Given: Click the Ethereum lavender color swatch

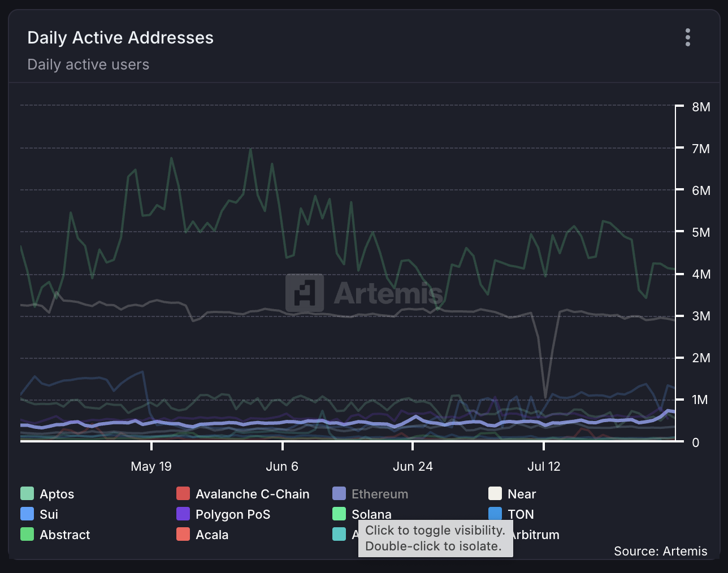Looking at the screenshot, I should [x=339, y=493].
